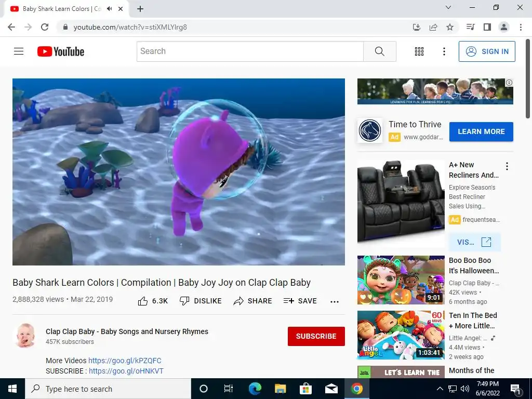Open Months of the video title
The height and width of the screenshot is (399, 532).
click(472, 370)
